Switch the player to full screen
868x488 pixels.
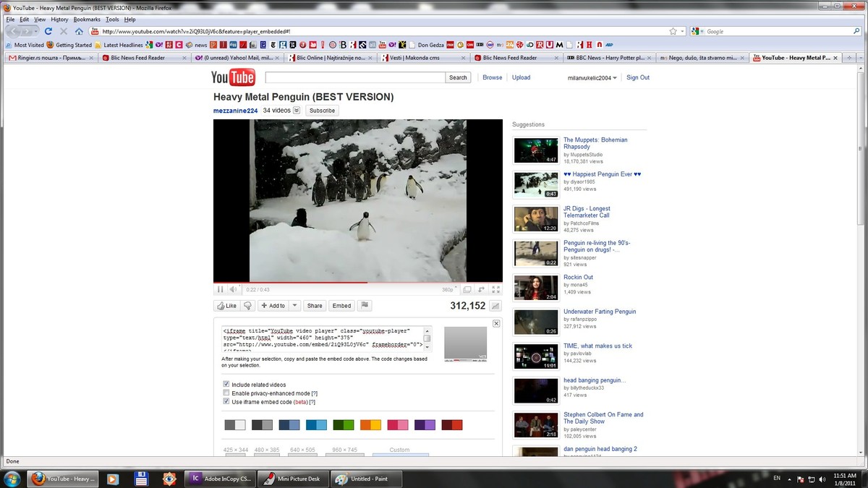pos(495,288)
